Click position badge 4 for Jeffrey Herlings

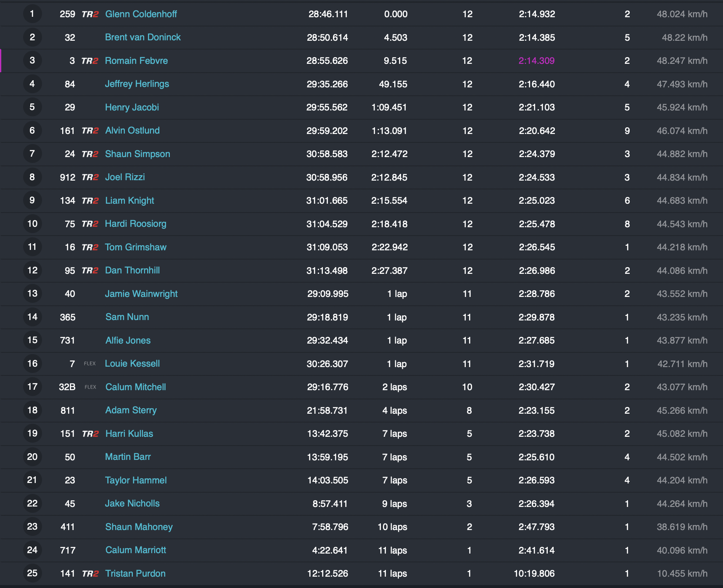coord(32,84)
